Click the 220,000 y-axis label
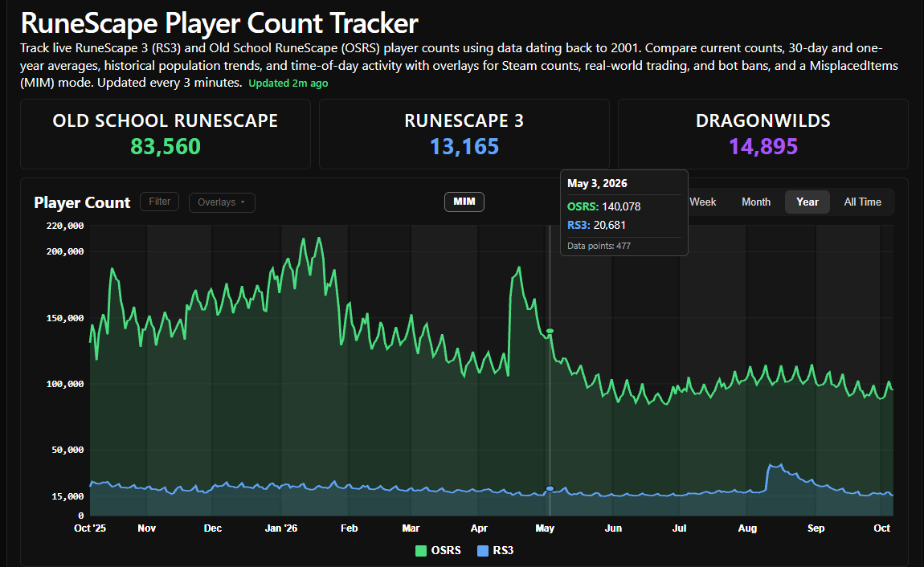Viewport: 924px width, 567px height. [x=65, y=226]
